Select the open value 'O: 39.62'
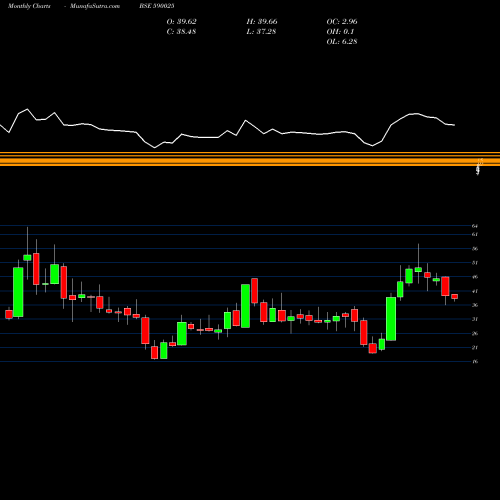Viewport: 500px width, 500px height. (x=182, y=22)
